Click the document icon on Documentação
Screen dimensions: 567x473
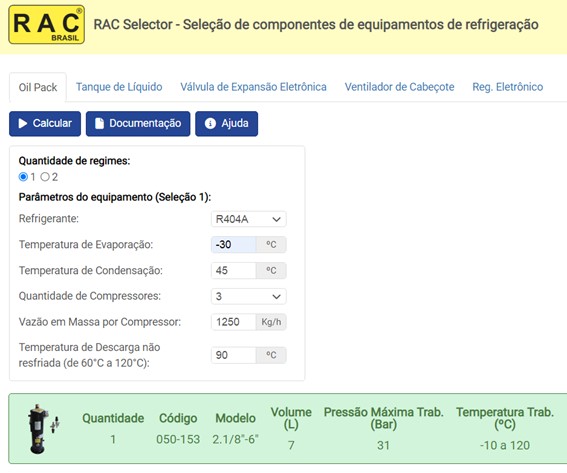click(x=99, y=124)
